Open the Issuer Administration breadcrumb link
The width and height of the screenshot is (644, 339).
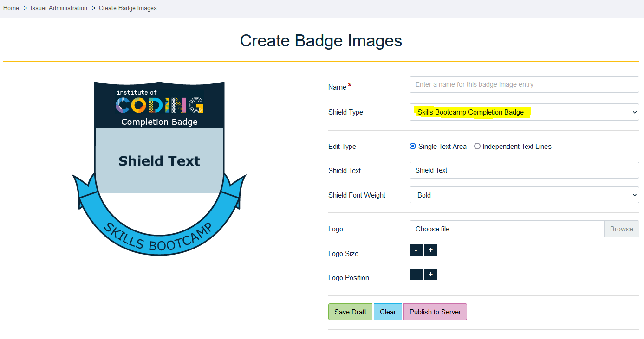[x=59, y=8]
